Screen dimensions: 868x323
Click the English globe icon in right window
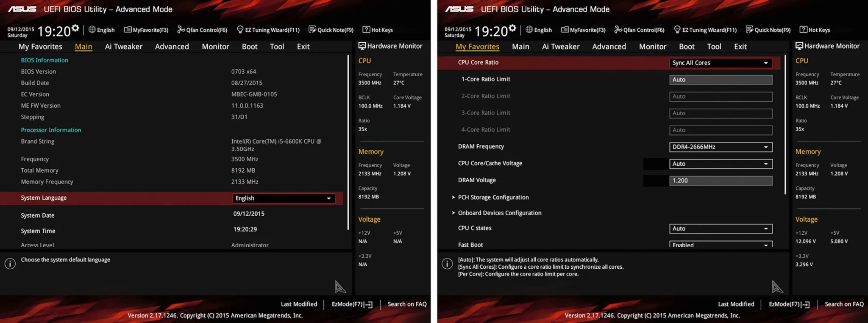[x=529, y=29]
